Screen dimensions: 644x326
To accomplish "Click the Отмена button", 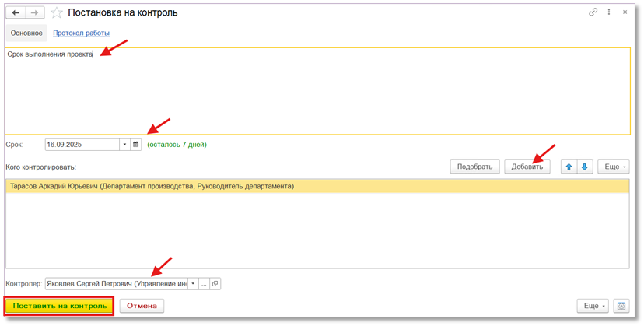I will click(142, 306).
